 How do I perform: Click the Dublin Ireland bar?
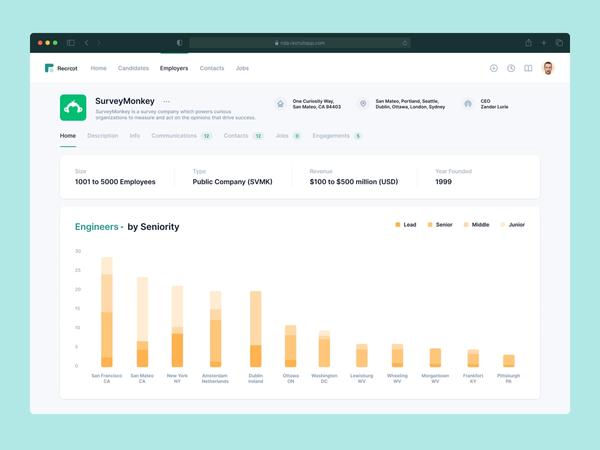256,329
